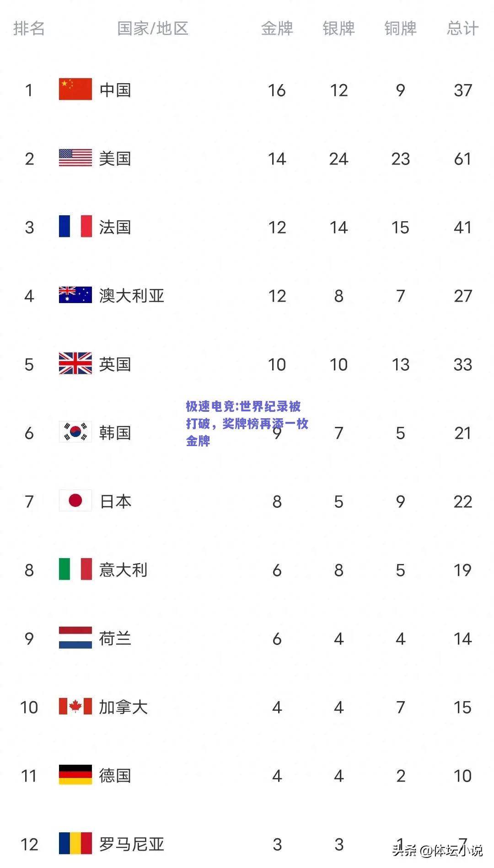The height and width of the screenshot is (868, 494).
Task: Click the 排名 column header
Action: coord(29,28)
